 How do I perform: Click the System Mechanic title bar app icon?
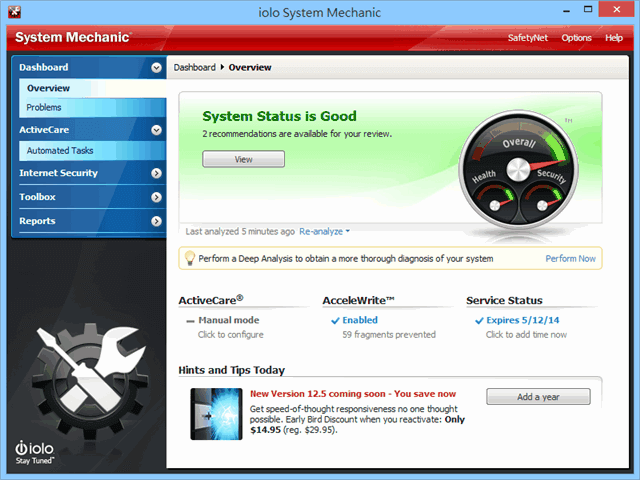[x=15, y=12]
